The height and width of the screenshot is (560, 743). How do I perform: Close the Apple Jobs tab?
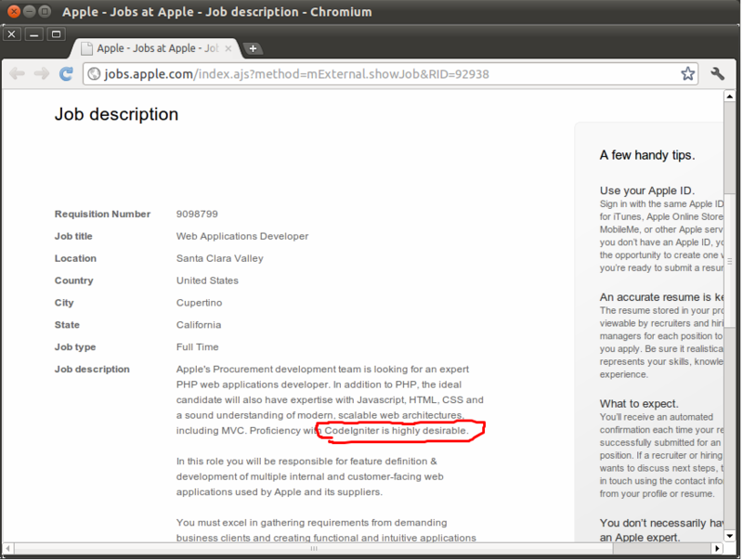[228, 48]
